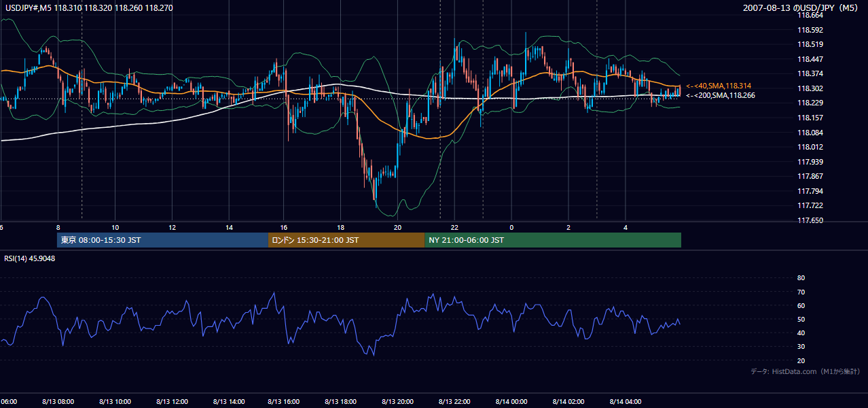
Task: Select the London 15:30-21:00 JST session bar
Action: point(346,240)
